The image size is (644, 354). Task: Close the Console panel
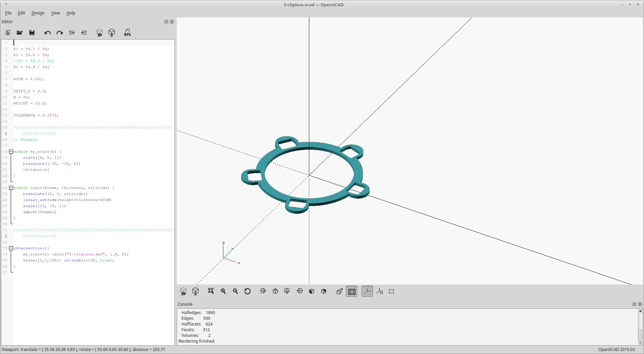[640, 304]
